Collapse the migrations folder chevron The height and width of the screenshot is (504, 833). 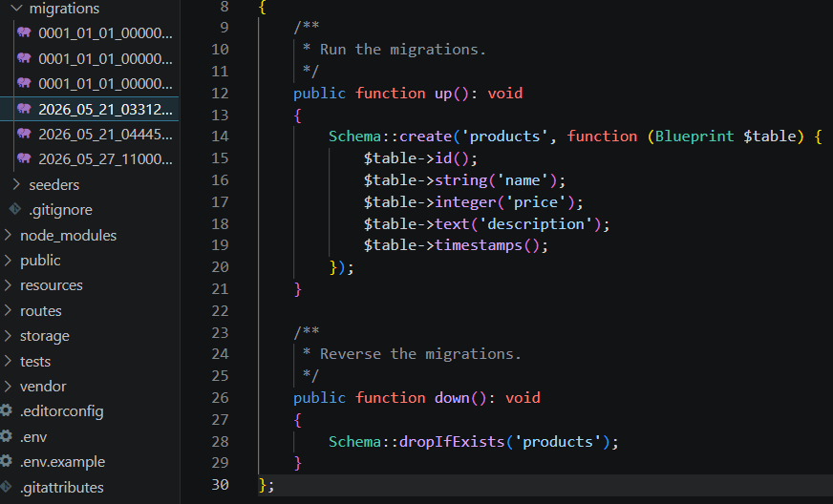pyautogui.click(x=17, y=9)
